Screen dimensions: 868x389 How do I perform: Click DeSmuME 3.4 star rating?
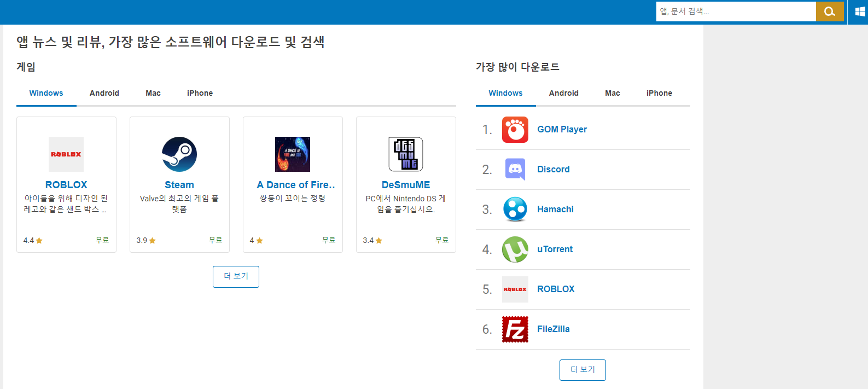tap(372, 241)
